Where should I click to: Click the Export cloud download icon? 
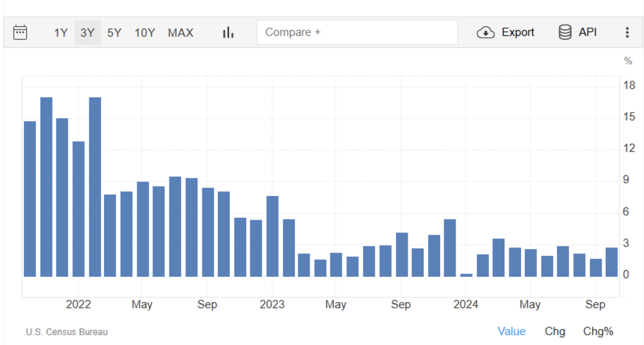click(x=486, y=32)
